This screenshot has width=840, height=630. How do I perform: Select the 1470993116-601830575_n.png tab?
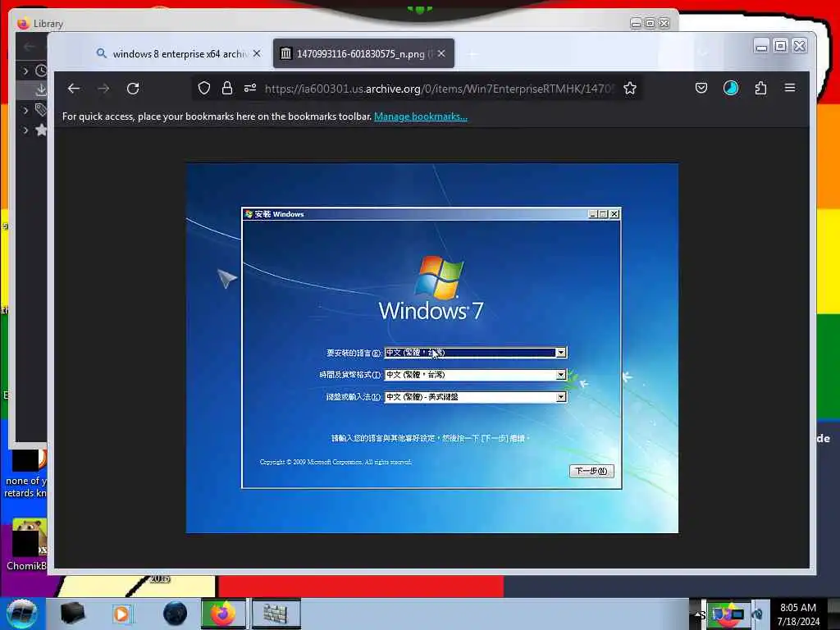point(363,53)
